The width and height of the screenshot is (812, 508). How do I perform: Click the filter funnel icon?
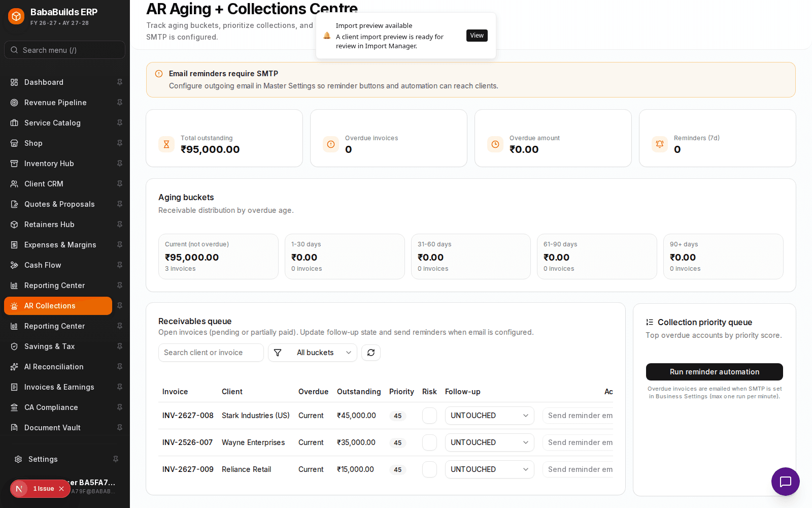(x=278, y=353)
